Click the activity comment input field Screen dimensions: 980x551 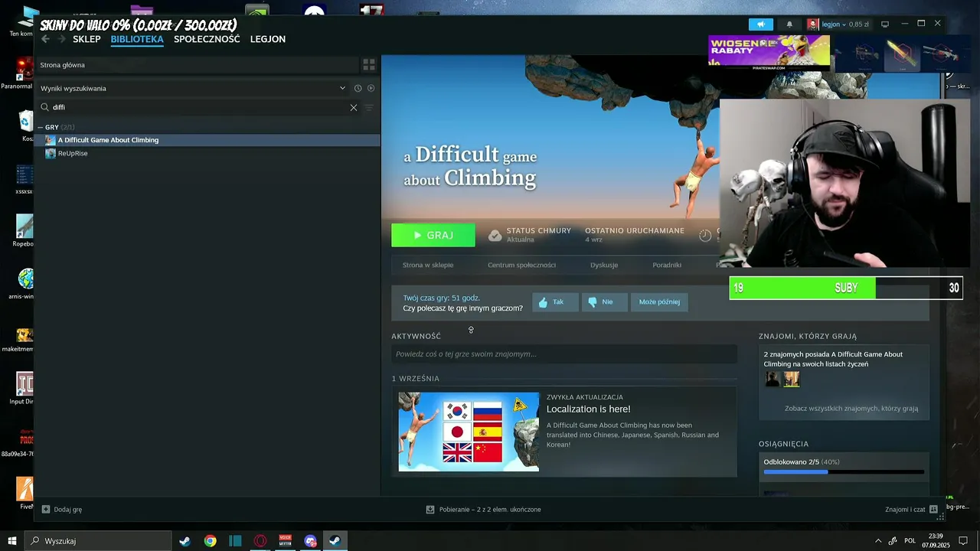pos(564,354)
